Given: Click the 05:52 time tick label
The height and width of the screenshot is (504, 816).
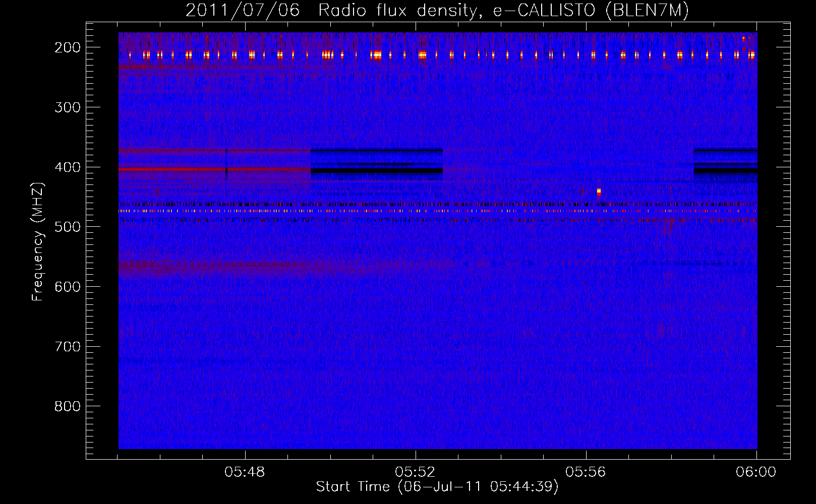Looking at the screenshot, I should pos(415,472).
